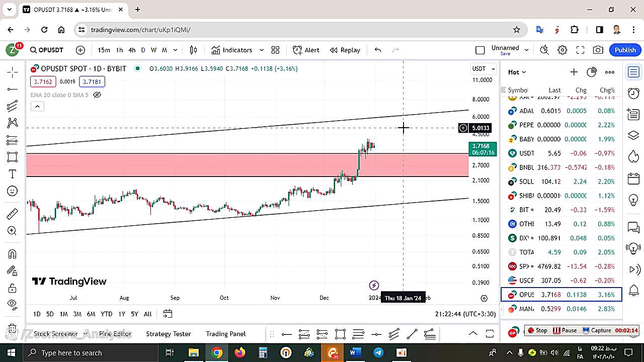Open the Calendar panel in right sidebar

(633, 178)
